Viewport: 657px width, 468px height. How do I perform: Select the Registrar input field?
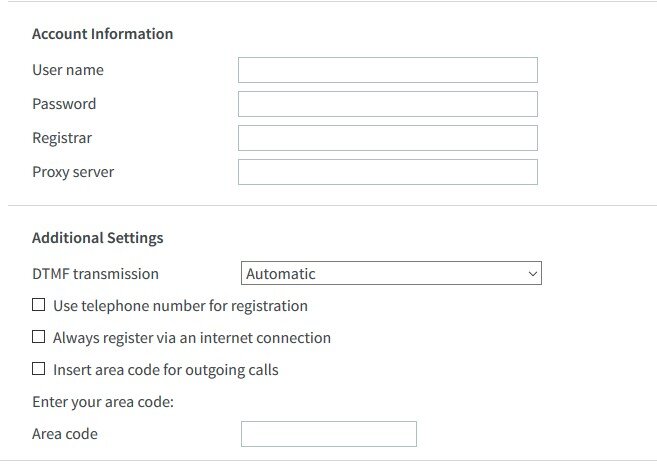click(x=388, y=138)
